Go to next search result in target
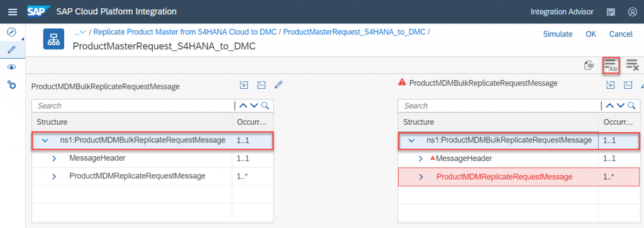This screenshot has height=228, width=644. point(620,106)
